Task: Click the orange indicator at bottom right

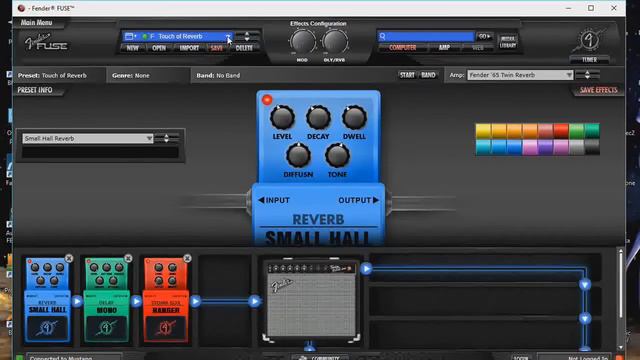Action: click(x=619, y=358)
